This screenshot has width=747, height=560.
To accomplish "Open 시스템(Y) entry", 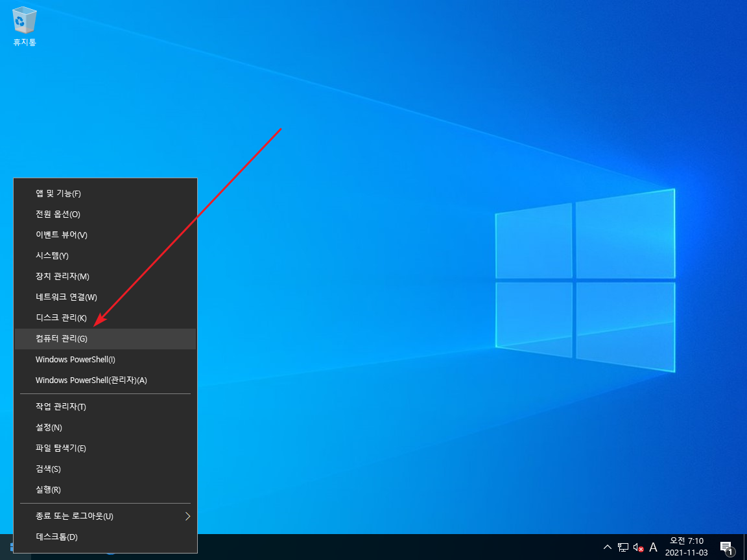I will pyautogui.click(x=105, y=256).
